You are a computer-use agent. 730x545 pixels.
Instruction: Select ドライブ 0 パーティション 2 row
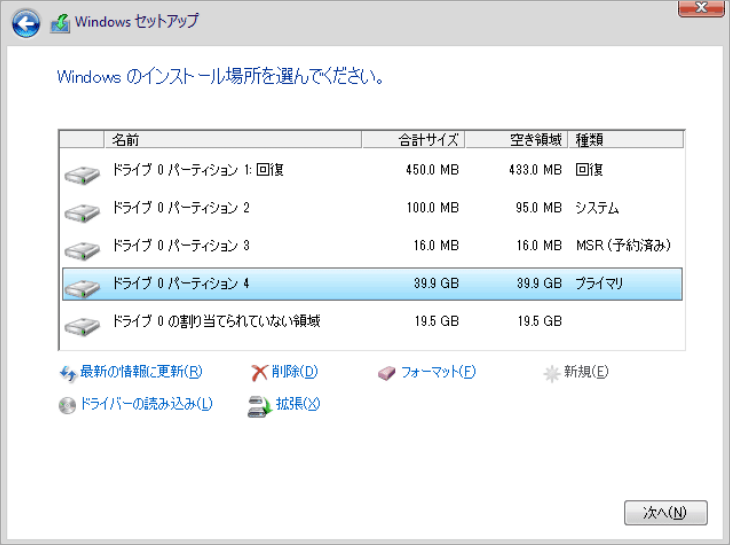coord(372,208)
